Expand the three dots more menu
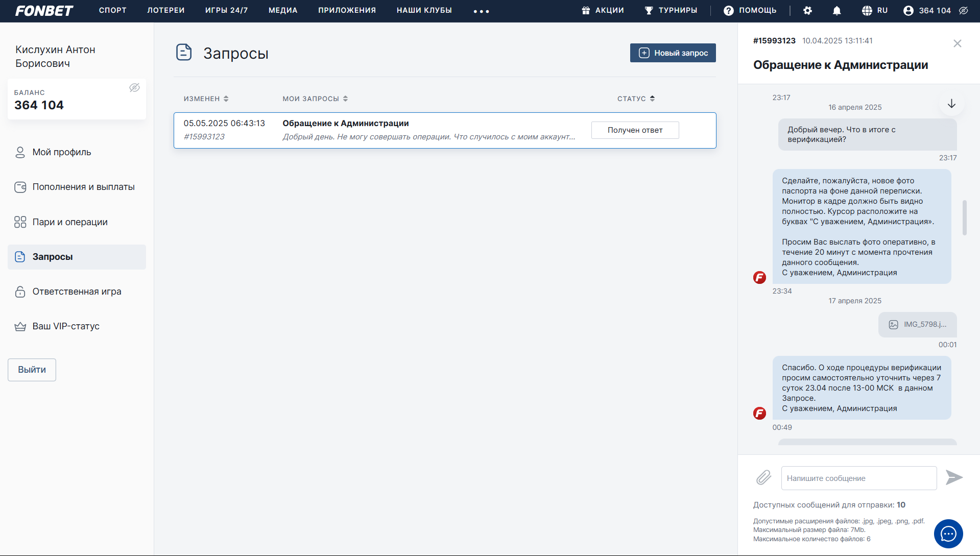 [x=481, y=11]
